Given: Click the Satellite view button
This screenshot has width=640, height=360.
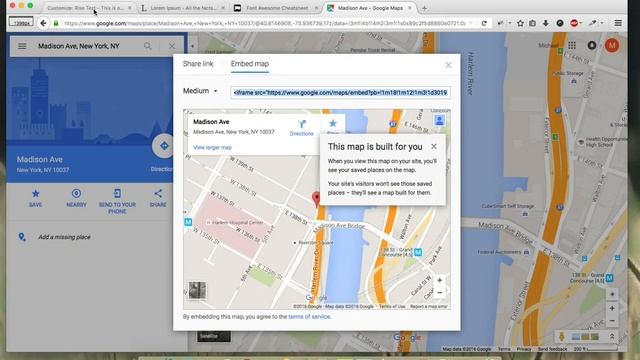Looking at the screenshot, I should (214, 336).
